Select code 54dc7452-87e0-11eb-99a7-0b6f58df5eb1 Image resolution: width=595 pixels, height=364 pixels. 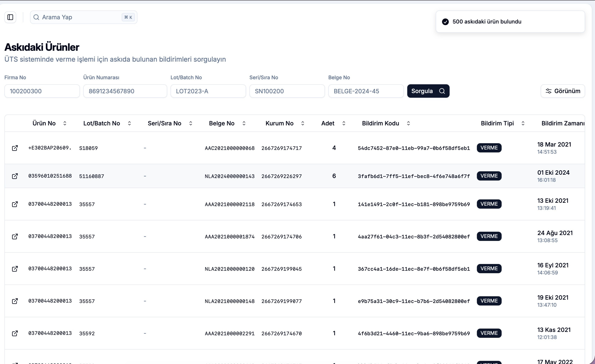414,148
